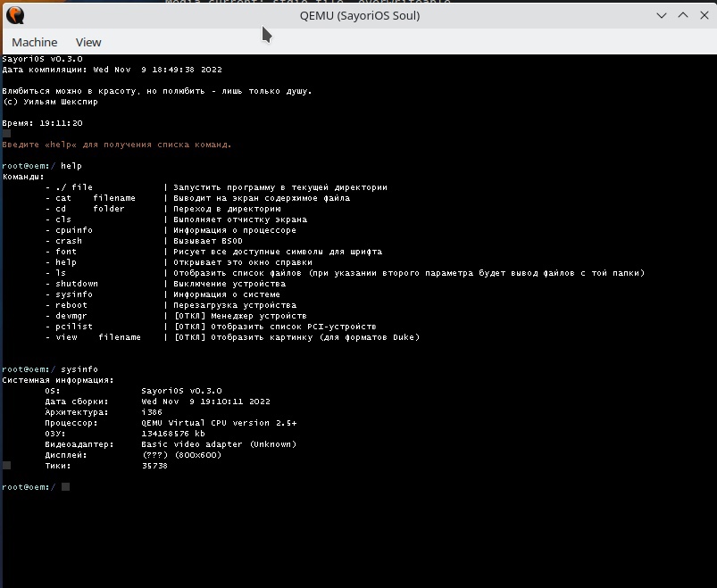Click the QEMU logo icon in title bar
This screenshot has height=588, width=717.
(x=14, y=15)
